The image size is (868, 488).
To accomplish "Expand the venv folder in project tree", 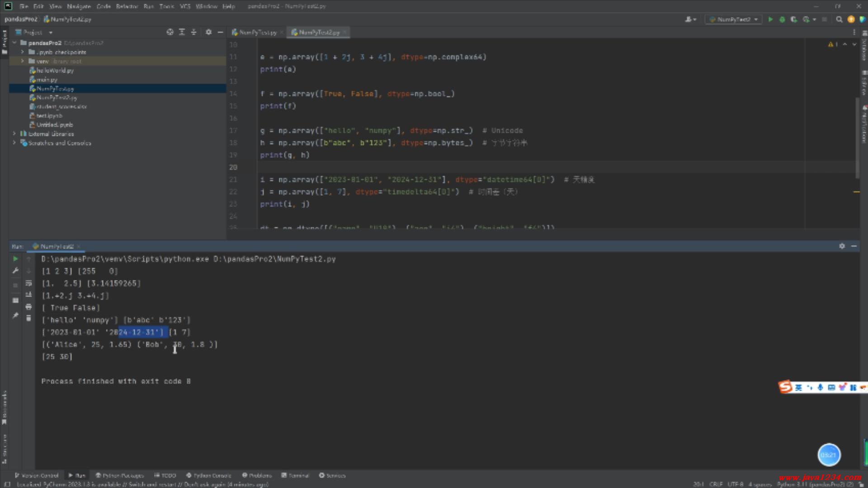I will coord(22,61).
